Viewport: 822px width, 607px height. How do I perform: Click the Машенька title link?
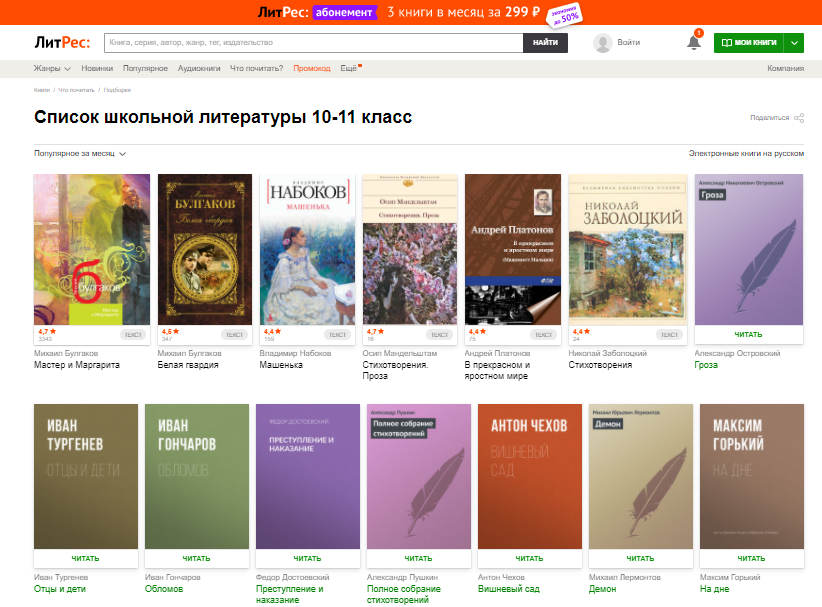[281, 365]
